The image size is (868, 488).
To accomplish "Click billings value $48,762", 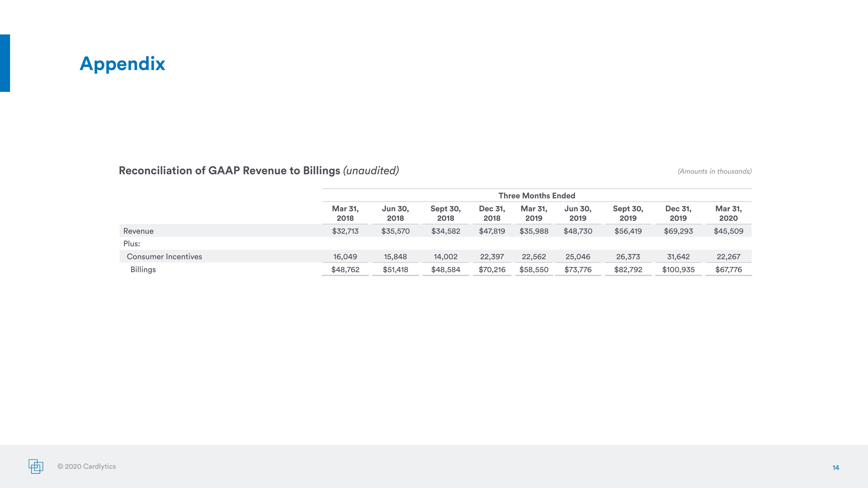I will [x=345, y=269].
